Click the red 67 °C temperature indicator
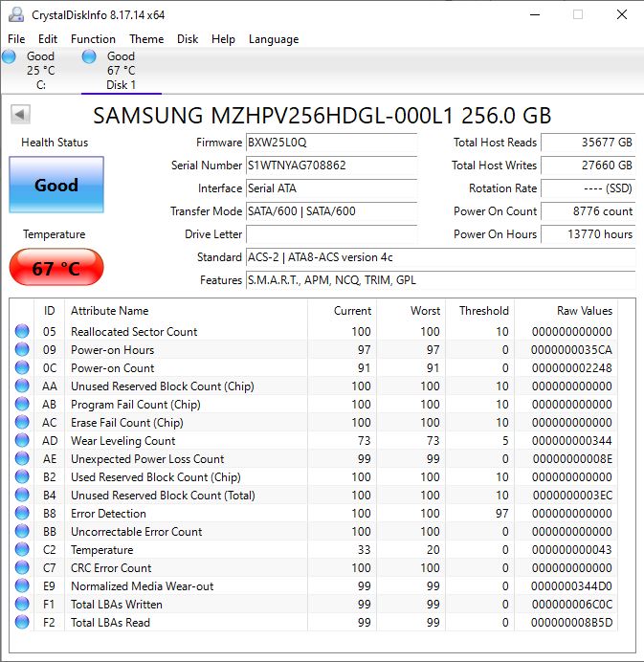 56,269
